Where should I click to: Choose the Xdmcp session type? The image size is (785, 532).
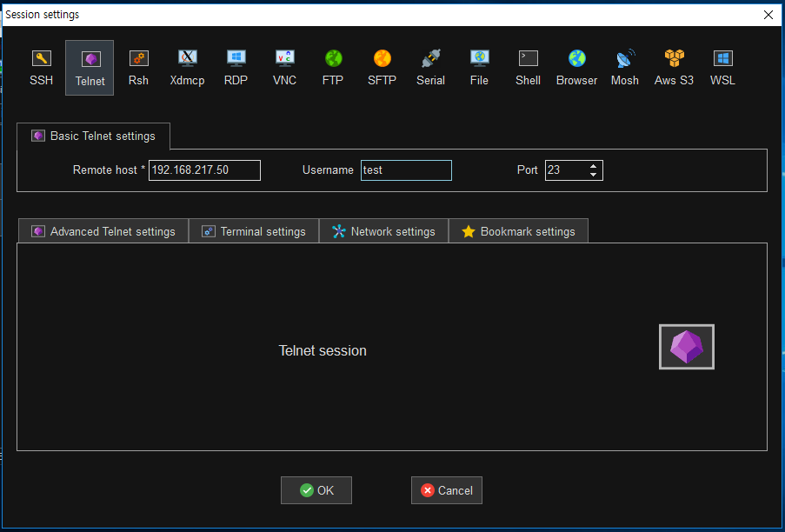[x=187, y=68]
